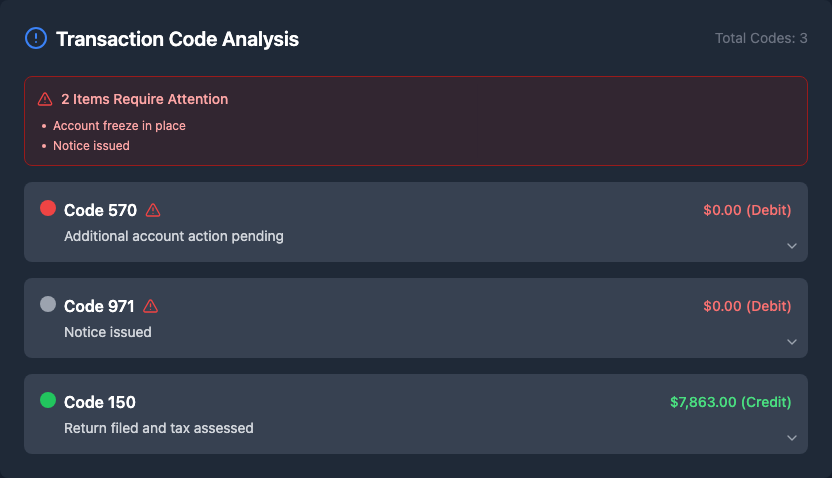Expand the Code 150 row chevron
Image resolution: width=832 pixels, height=478 pixels.
pyautogui.click(x=791, y=438)
